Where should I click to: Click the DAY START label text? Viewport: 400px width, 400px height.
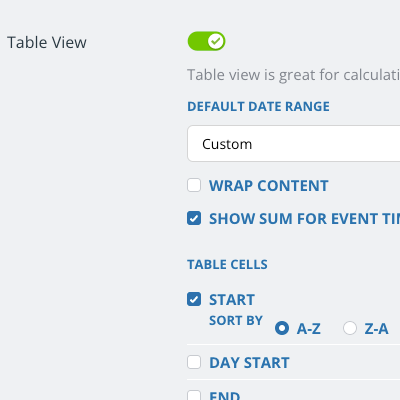[249, 363]
